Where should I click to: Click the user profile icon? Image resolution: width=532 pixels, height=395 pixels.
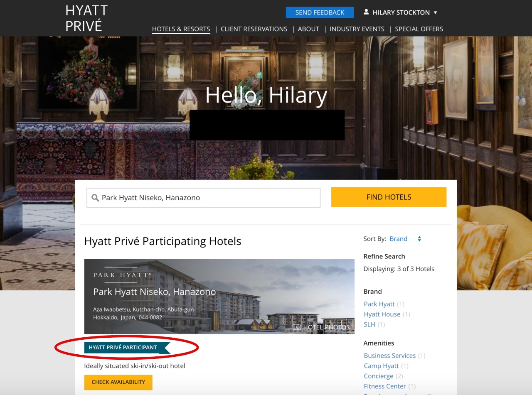pos(366,12)
